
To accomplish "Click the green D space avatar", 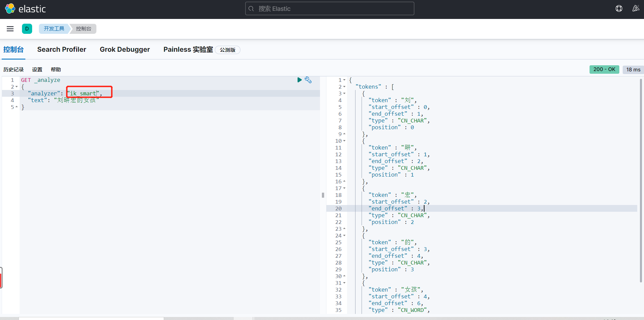I will coord(27,29).
